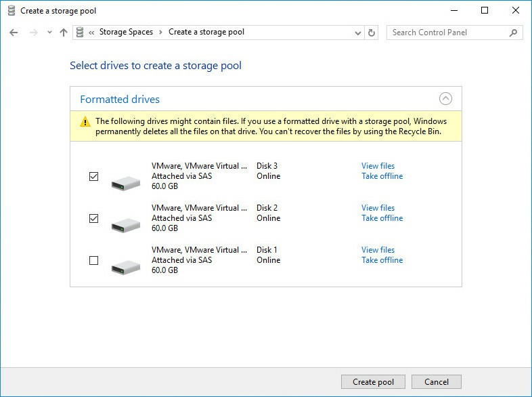Close the Create a storage pool window

click(x=516, y=11)
